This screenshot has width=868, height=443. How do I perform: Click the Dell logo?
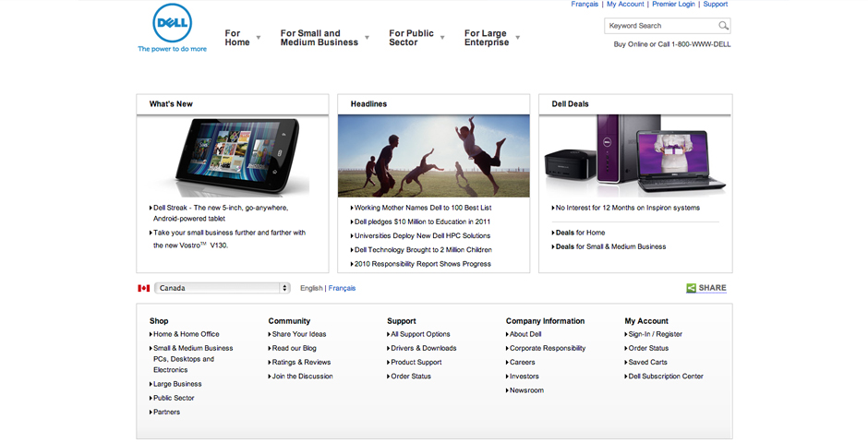point(172,23)
